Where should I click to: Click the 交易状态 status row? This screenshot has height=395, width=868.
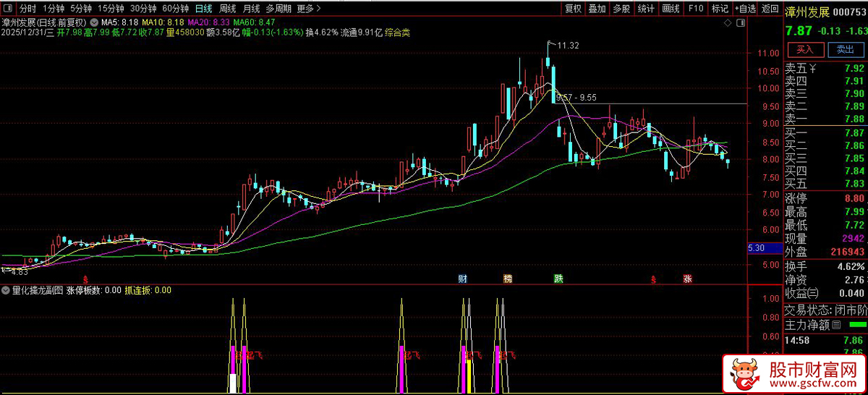[826, 310]
